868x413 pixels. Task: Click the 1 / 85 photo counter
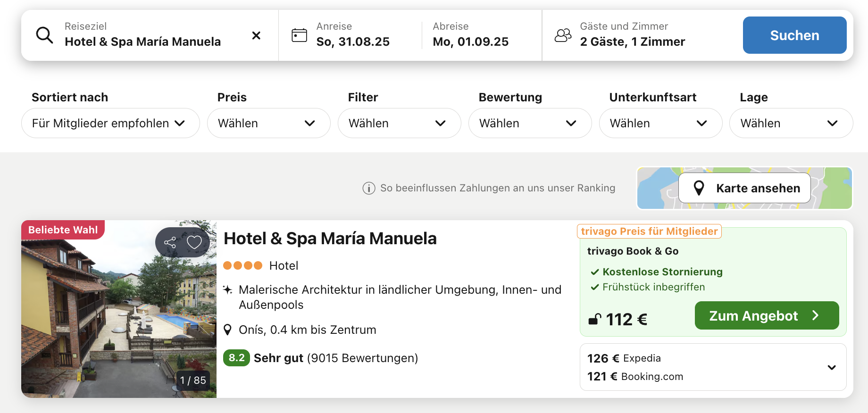193,380
